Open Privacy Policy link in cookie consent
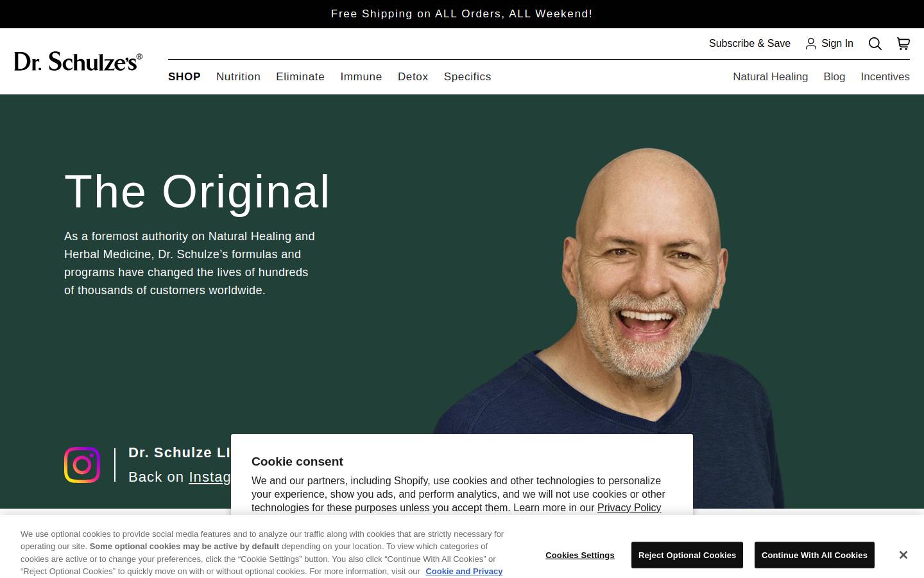The width and height of the screenshot is (924, 578). (629, 507)
